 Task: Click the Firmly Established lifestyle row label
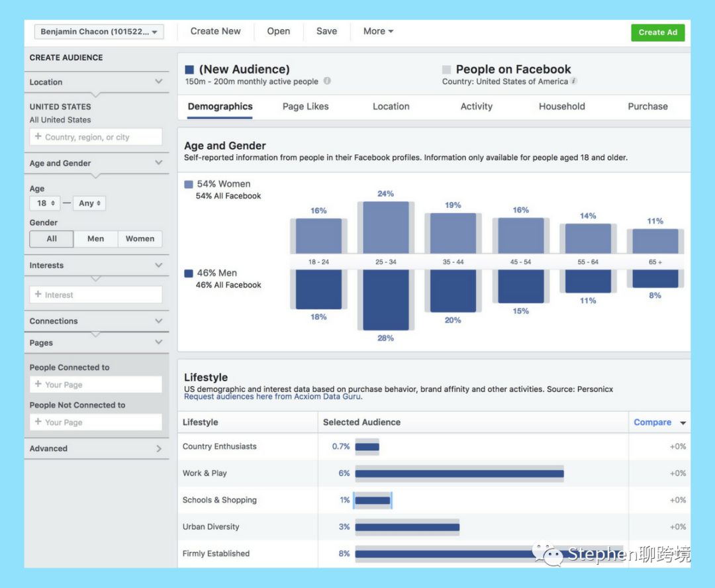tap(216, 554)
